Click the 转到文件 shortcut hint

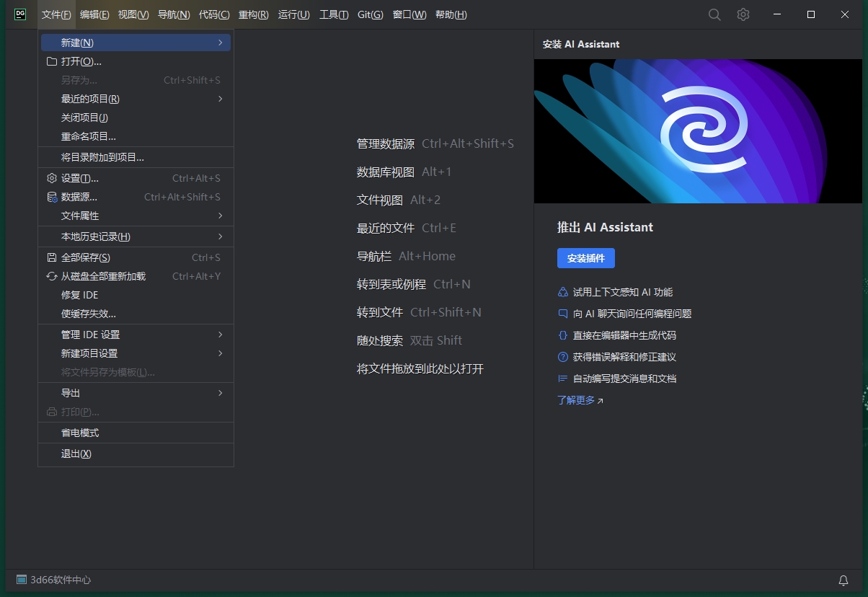pyautogui.click(x=419, y=312)
